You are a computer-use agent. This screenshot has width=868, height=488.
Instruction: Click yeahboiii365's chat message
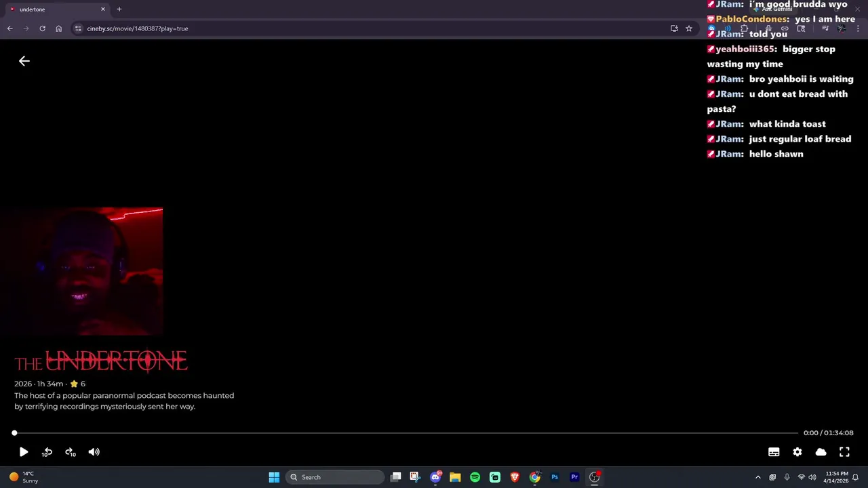[771, 56]
